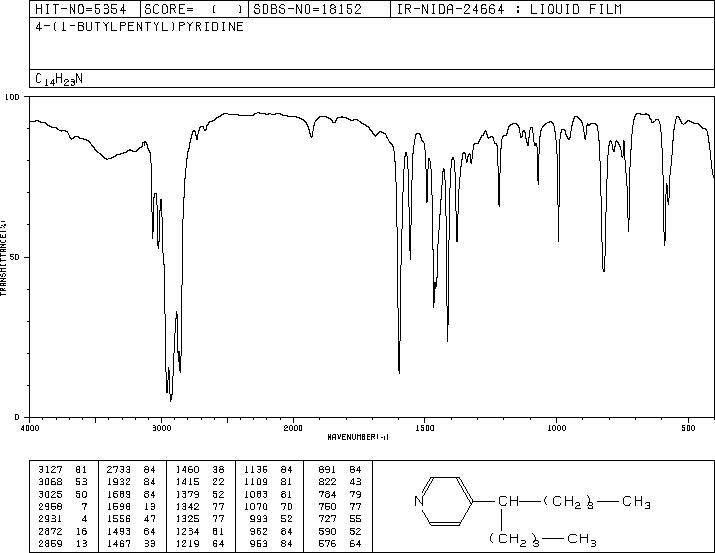This screenshot has height=553, width=715.
Task: Click the TRANSMITTANCE y-axis label
Action: (x=3, y=258)
